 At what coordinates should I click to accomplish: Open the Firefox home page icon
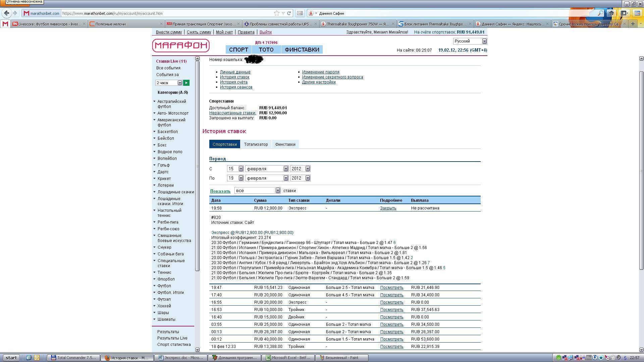click(x=611, y=13)
